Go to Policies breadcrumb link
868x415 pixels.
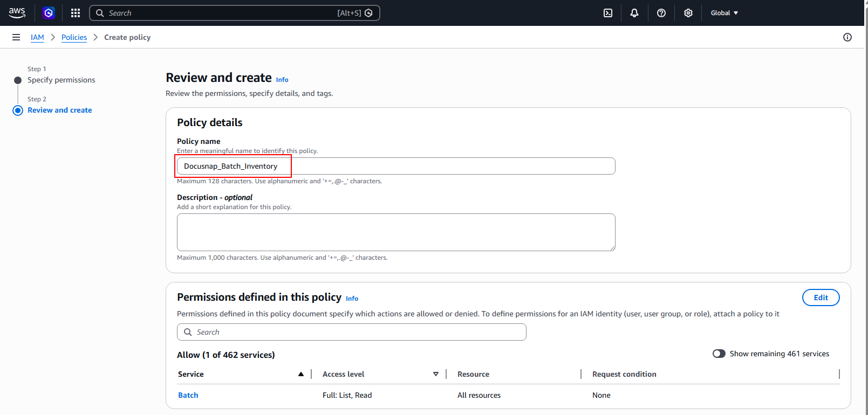pos(74,37)
